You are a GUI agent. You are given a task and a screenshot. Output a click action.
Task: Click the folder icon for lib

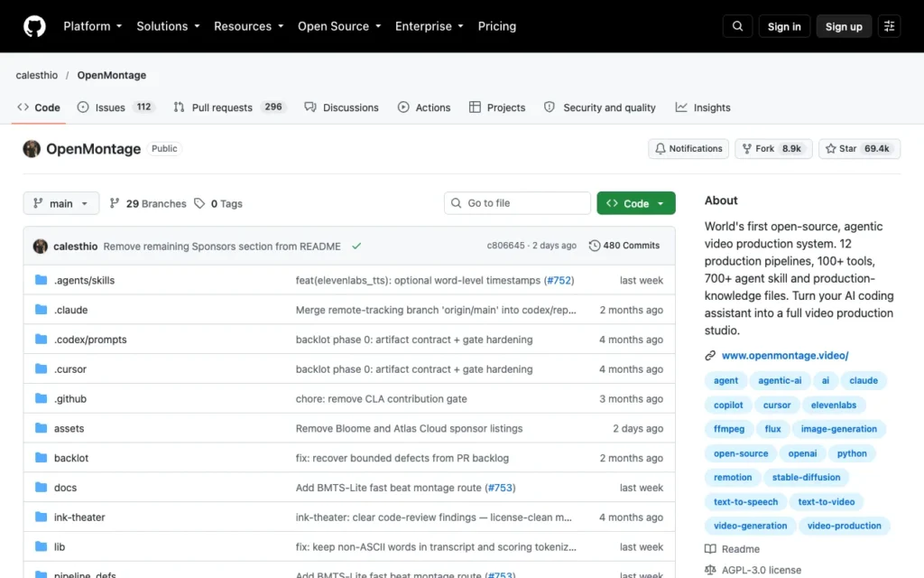tap(41, 546)
